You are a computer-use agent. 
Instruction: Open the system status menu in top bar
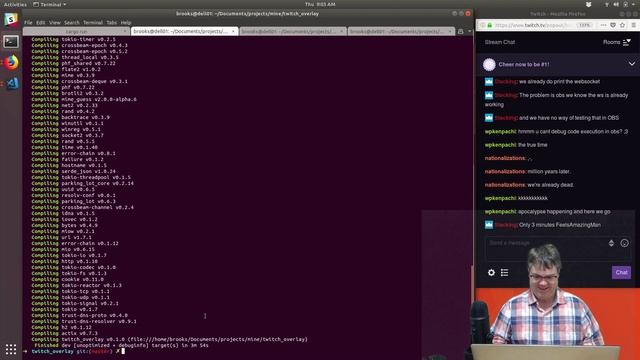pos(620,4)
